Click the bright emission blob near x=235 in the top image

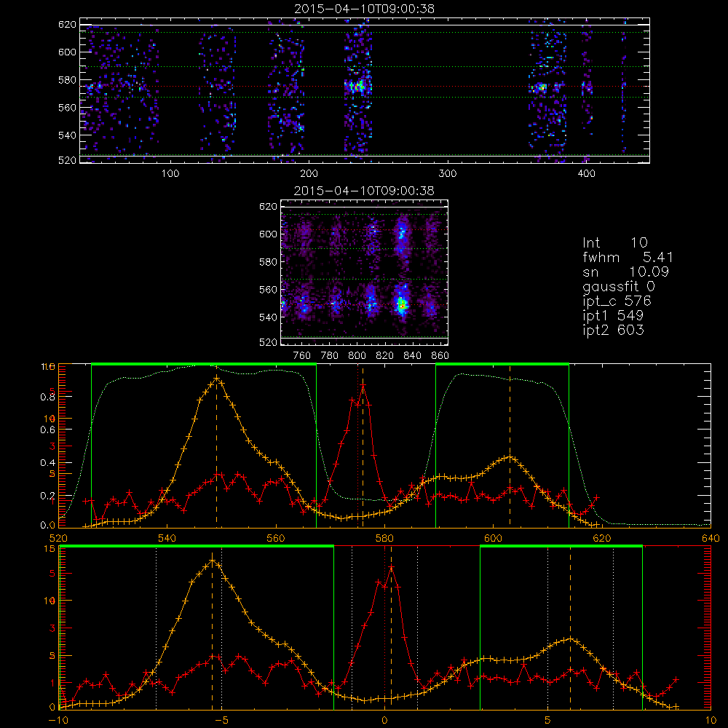357,87
